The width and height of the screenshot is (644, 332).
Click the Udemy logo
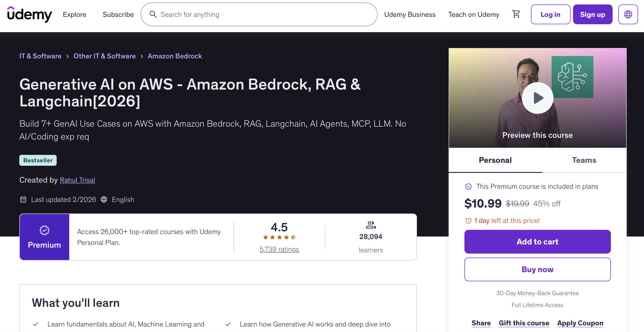[29, 14]
